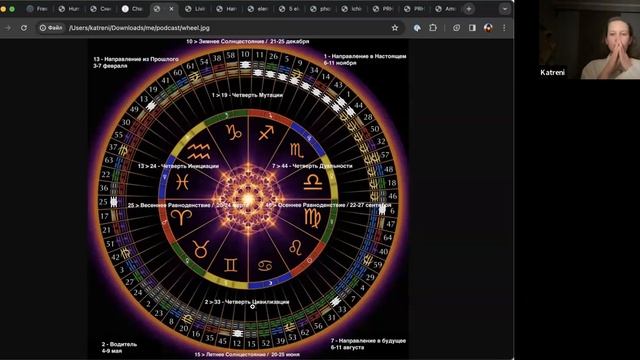Switch to the 5 el tab
Image resolution: width=640 pixels, height=360 pixels.
[x=289, y=9]
